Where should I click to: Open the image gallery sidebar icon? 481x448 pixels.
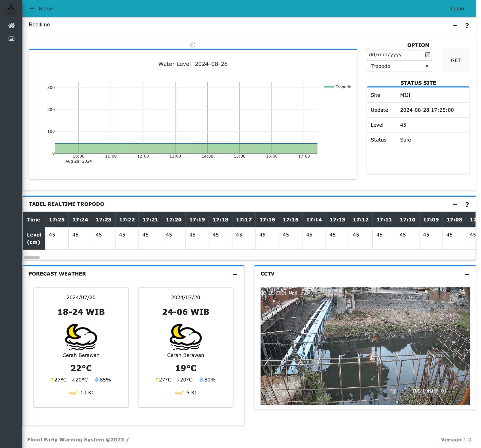[x=11, y=39]
